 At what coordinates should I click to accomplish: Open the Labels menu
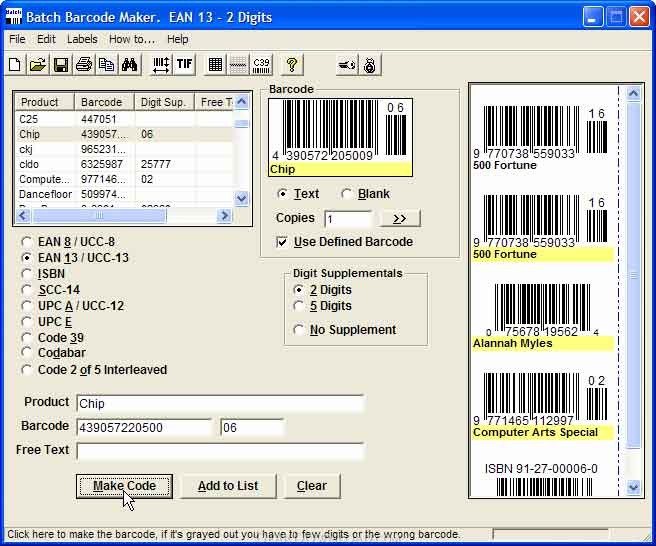[82, 39]
